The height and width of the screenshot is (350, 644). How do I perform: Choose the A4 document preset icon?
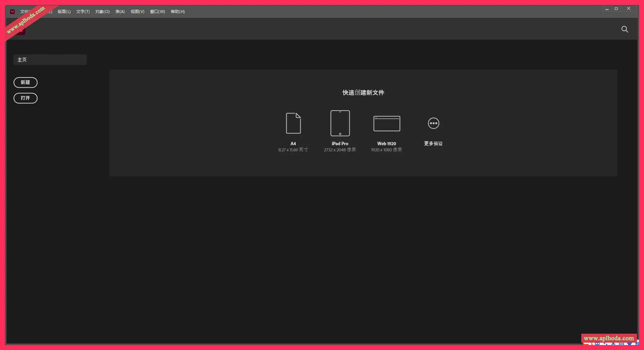click(x=293, y=123)
